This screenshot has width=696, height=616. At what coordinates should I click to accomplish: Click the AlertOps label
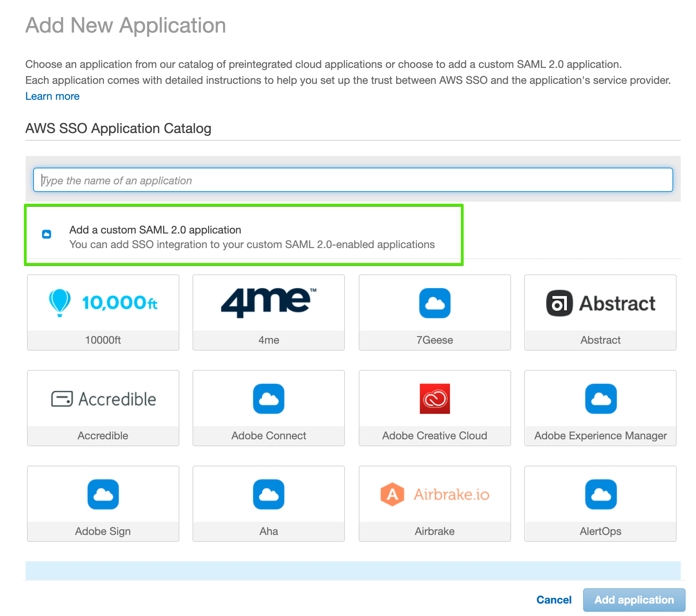pos(600,531)
